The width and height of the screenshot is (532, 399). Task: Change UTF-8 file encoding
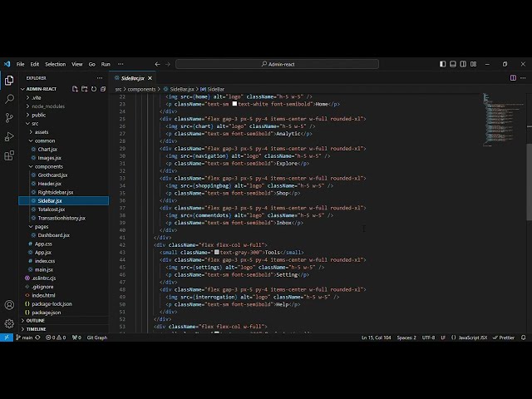(428, 337)
